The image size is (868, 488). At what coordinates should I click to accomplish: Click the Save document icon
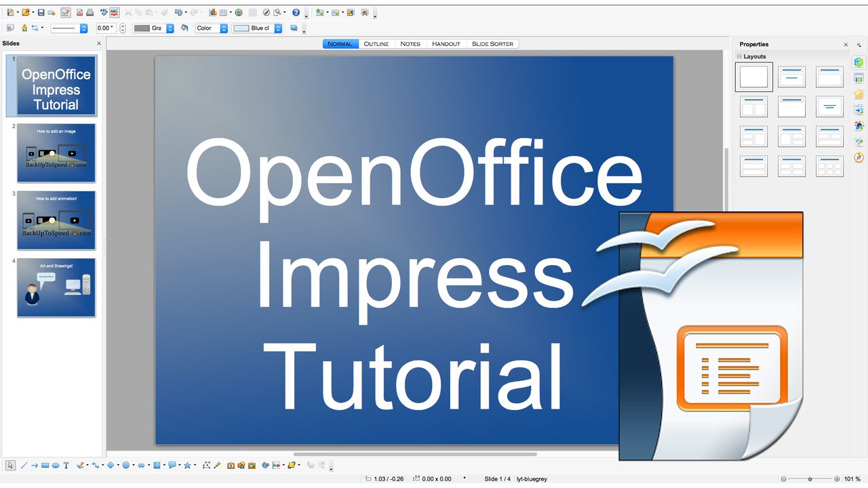41,13
